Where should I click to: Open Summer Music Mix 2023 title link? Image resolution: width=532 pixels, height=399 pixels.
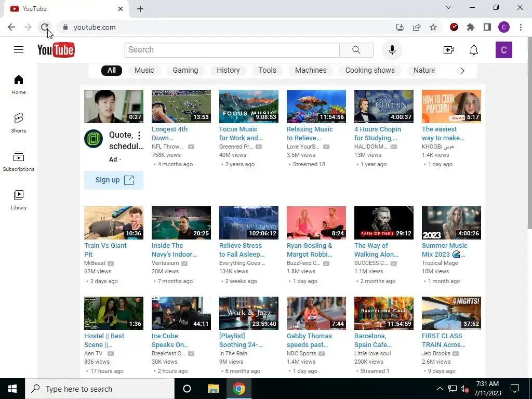click(445, 250)
